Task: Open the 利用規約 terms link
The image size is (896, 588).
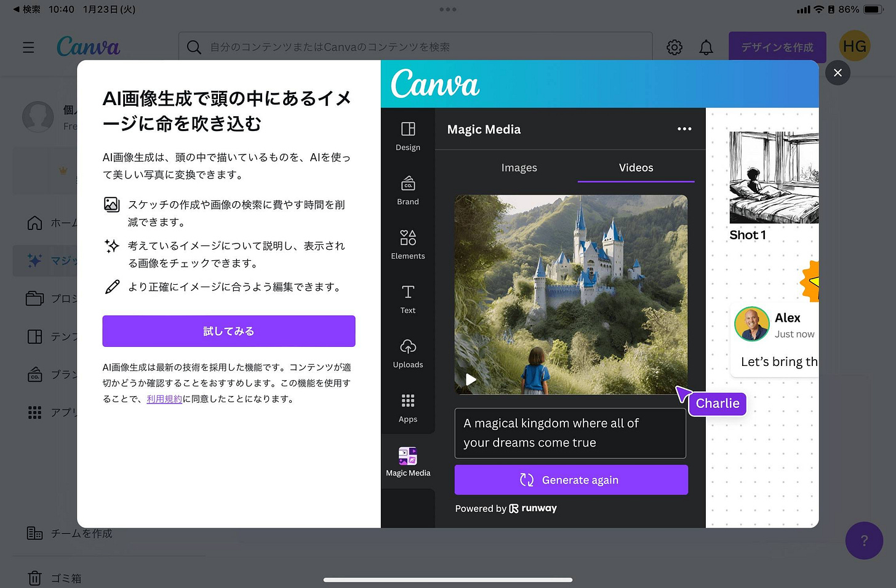Action: pyautogui.click(x=164, y=399)
